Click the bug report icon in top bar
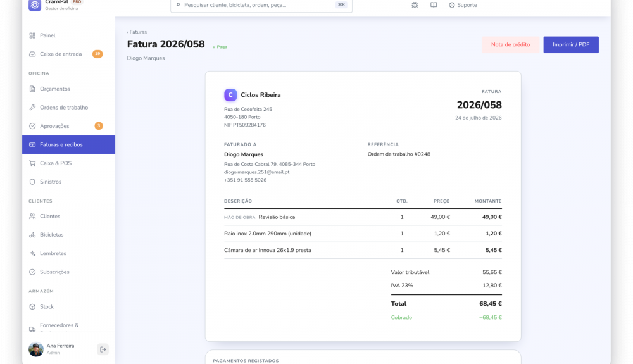 [415, 5]
